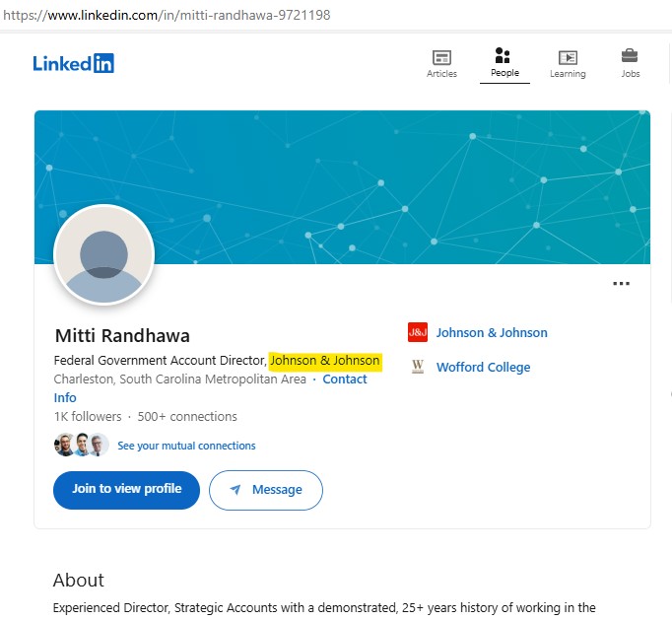Click the Wofford College W logo
The height and width of the screenshot is (621, 672).
point(418,367)
